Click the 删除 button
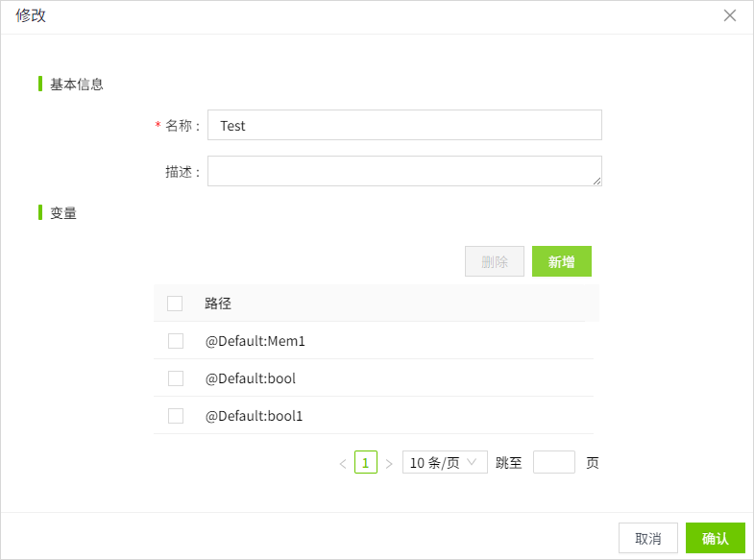 coord(495,261)
